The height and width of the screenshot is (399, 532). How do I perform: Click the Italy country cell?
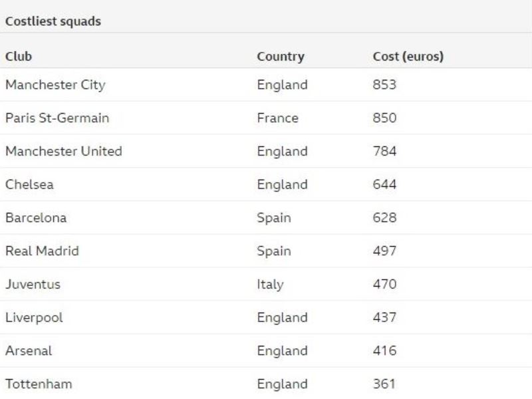click(270, 284)
